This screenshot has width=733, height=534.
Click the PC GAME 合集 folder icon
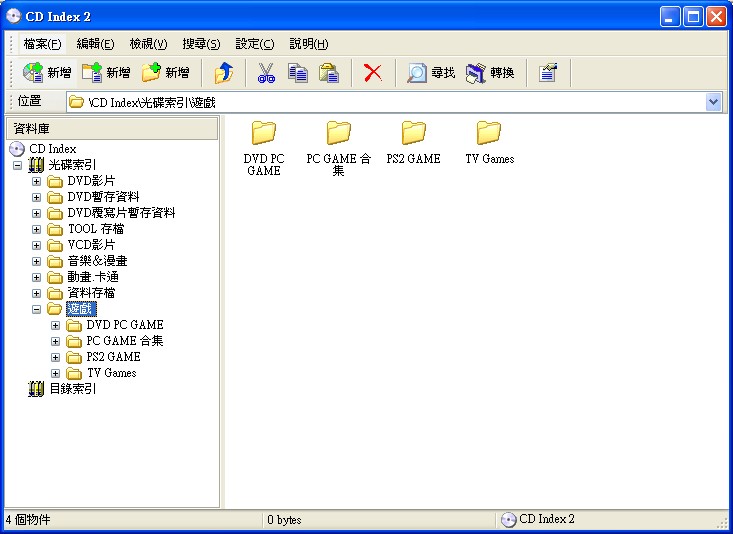click(339, 133)
